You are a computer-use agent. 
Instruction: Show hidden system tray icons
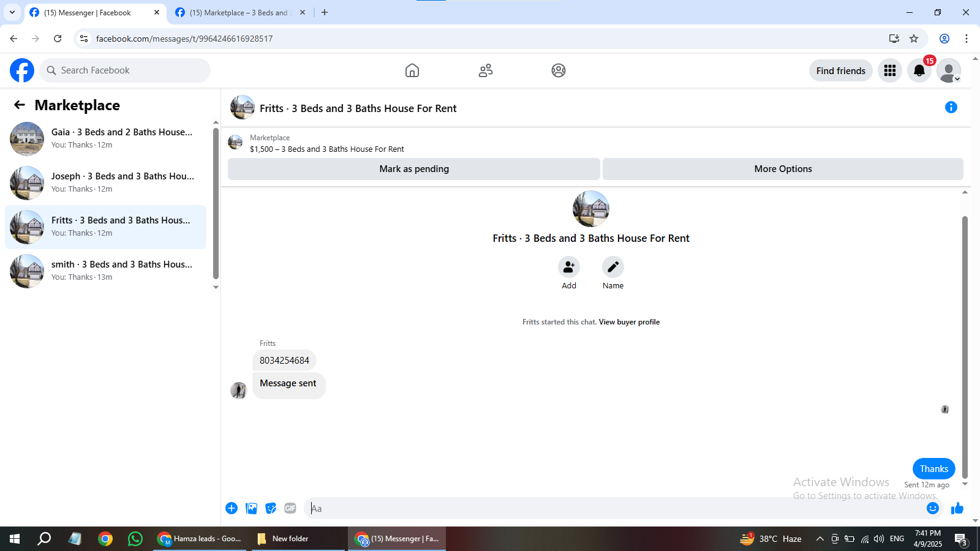[820, 539]
